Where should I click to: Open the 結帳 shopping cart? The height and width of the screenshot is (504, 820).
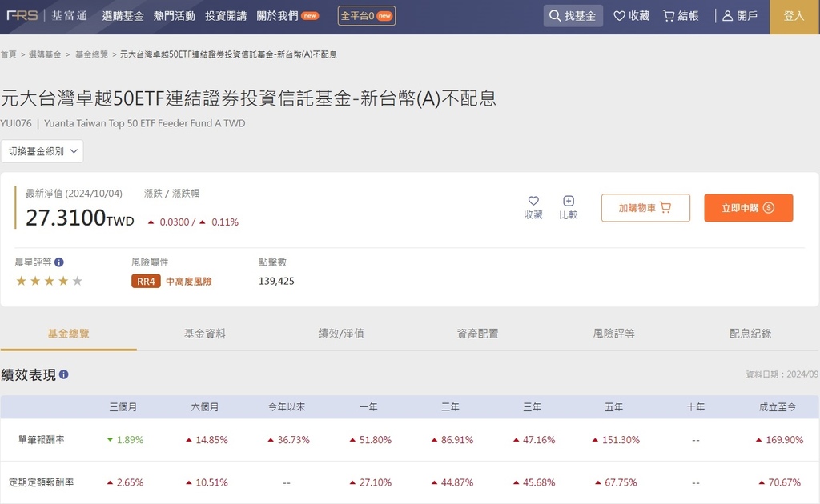tap(680, 16)
